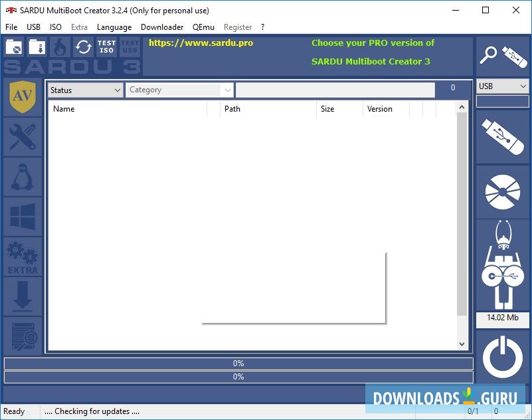Sort list by Size column header

point(339,109)
